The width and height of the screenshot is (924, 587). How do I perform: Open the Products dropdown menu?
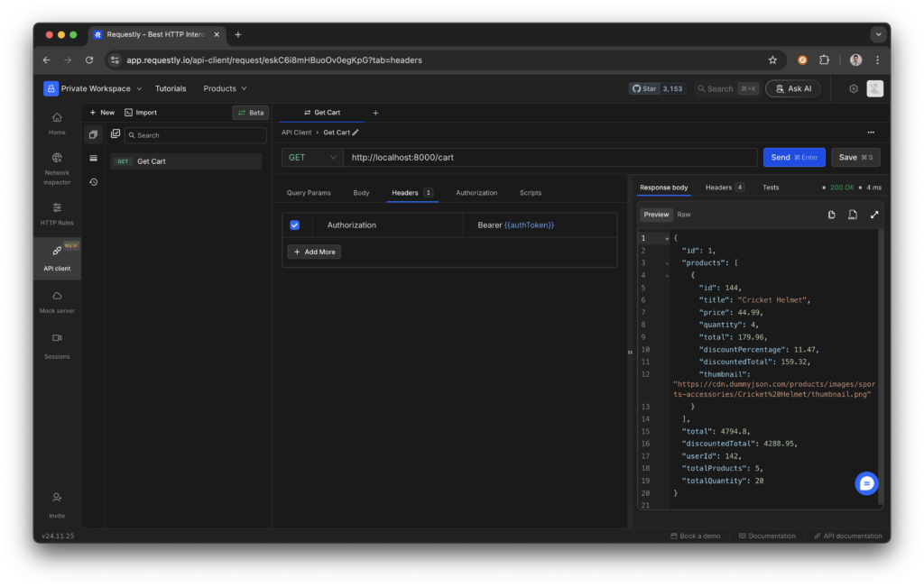coord(225,88)
